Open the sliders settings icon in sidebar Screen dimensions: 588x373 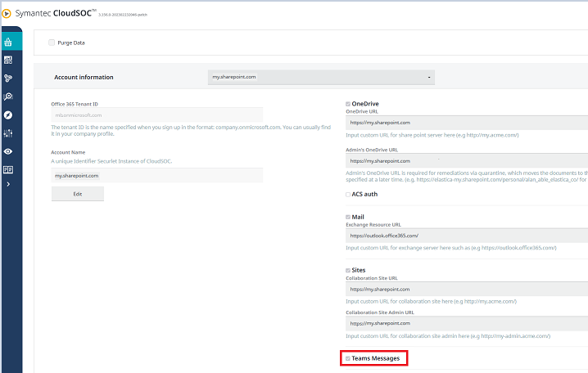[8, 133]
